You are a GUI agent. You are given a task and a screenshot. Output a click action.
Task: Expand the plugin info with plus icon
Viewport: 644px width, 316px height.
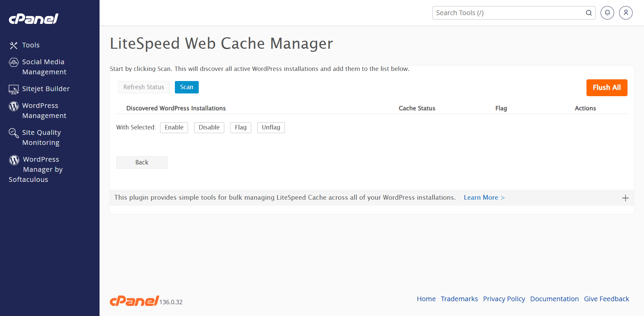click(x=625, y=198)
